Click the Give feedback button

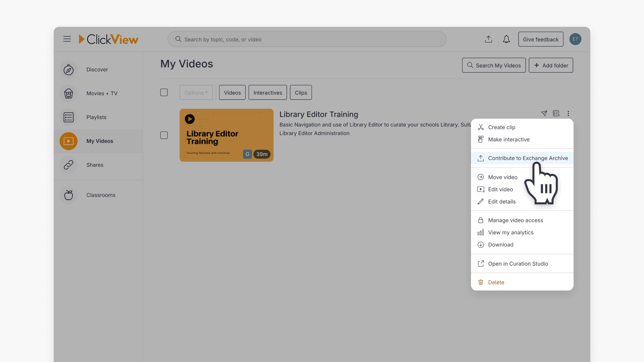click(541, 39)
